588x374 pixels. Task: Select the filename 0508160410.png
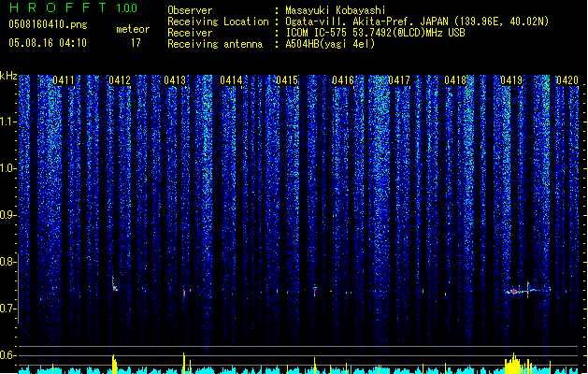coord(48,24)
